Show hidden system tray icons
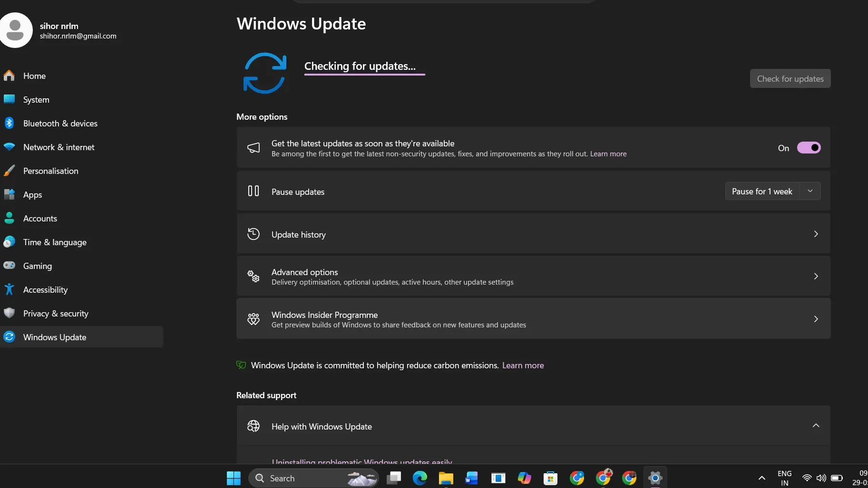 pyautogui.click(x=761, y=478)
